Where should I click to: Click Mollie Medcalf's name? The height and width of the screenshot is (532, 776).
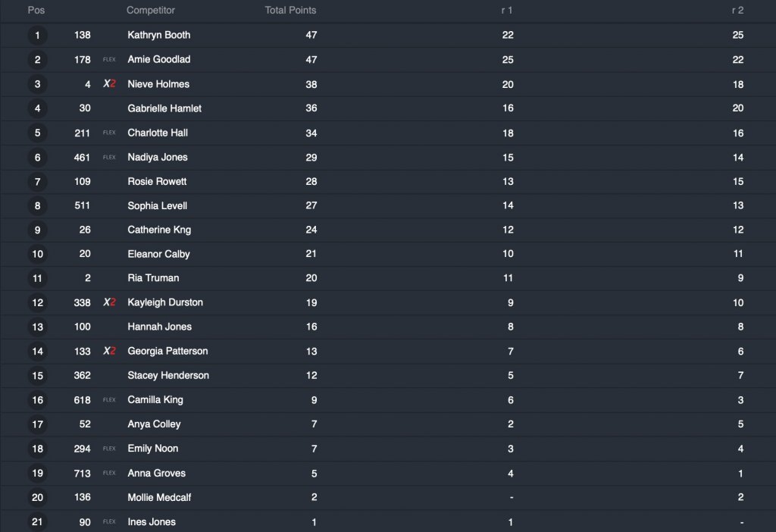(158, 497)
